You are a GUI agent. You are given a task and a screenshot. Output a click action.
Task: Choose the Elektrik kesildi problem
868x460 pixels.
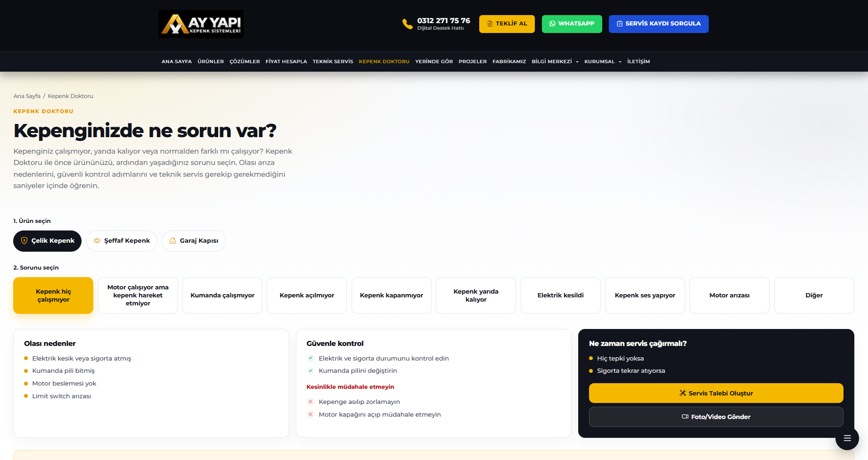(561, 296)
